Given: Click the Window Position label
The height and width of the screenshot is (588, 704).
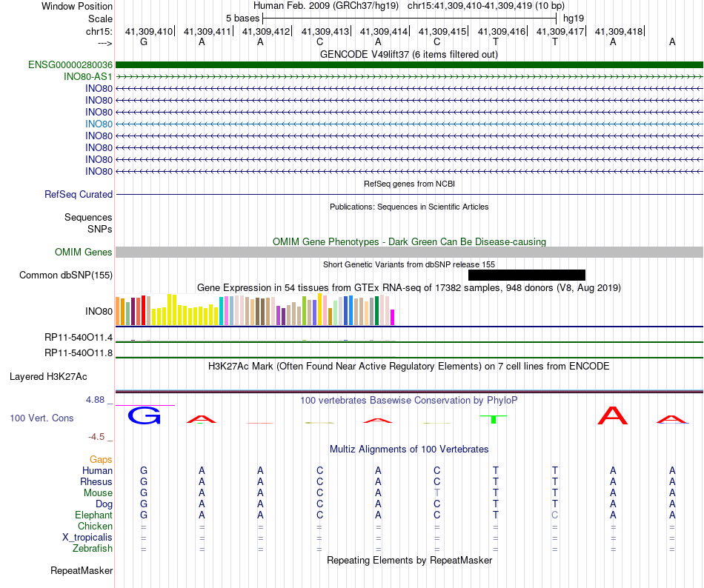Looking at the screenshot, I should click(77, 6).
